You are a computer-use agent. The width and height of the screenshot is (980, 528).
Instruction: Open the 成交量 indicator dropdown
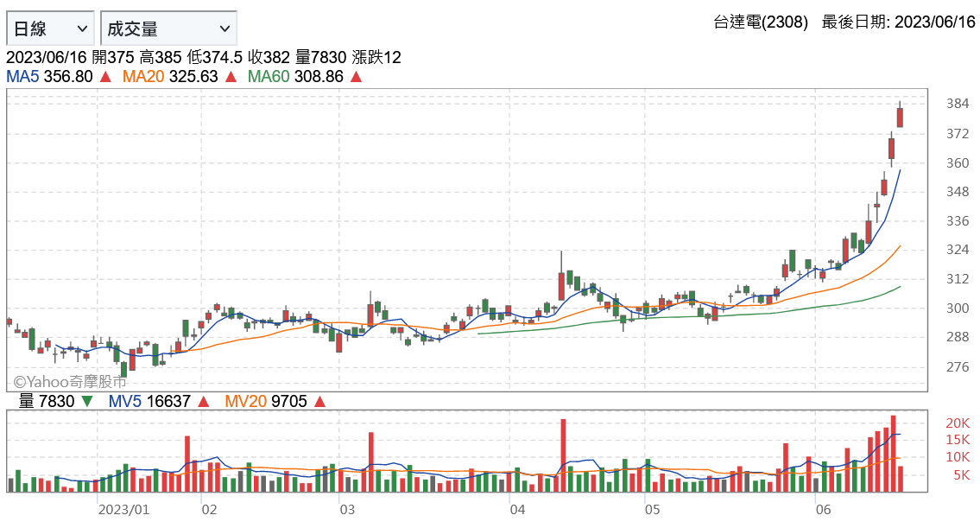click(x=168, y=29)
